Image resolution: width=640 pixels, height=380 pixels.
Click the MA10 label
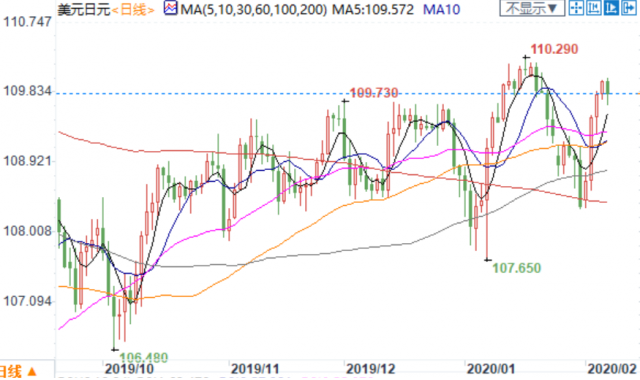pos(441,9)
